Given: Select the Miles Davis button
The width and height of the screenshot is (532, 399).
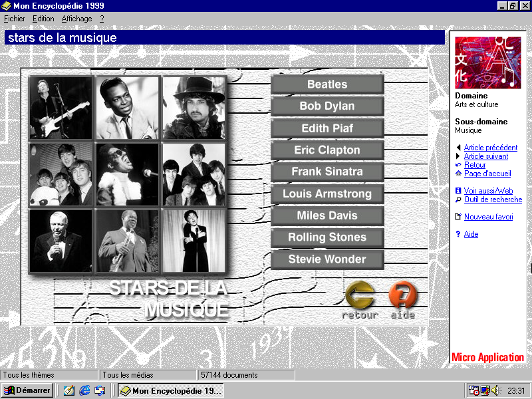Looking at the screenshot, I should tap(327, 215).
